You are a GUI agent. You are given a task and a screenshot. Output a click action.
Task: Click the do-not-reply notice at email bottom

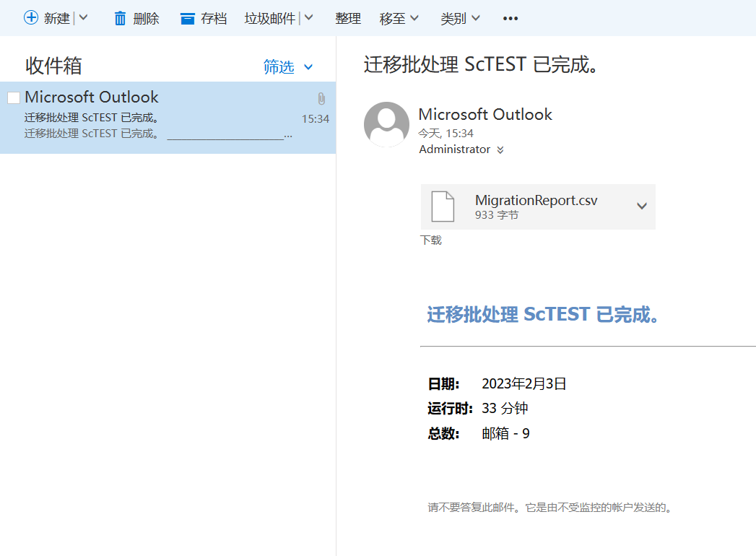[x=550, y=508]
